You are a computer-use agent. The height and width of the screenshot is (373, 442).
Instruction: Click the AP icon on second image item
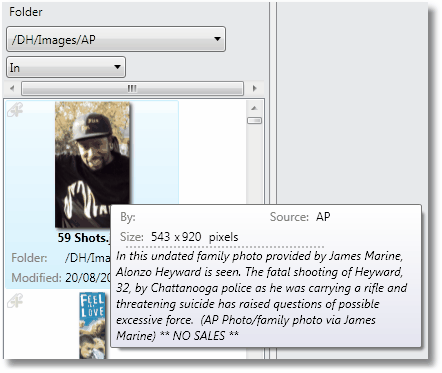[x=15, y=300]
